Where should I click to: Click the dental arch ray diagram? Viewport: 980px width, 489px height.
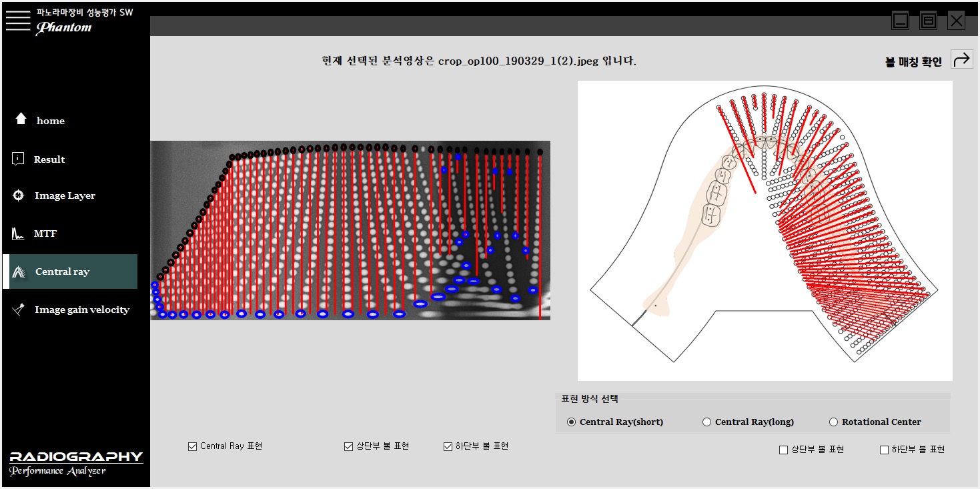(765, 231)
